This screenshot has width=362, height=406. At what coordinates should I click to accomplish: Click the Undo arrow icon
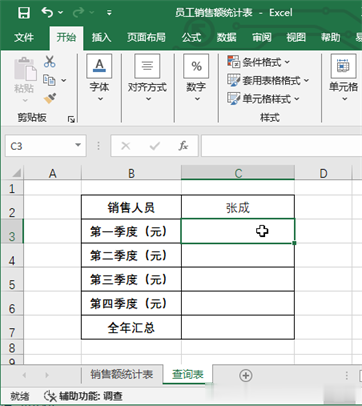(x=47, y=13)
